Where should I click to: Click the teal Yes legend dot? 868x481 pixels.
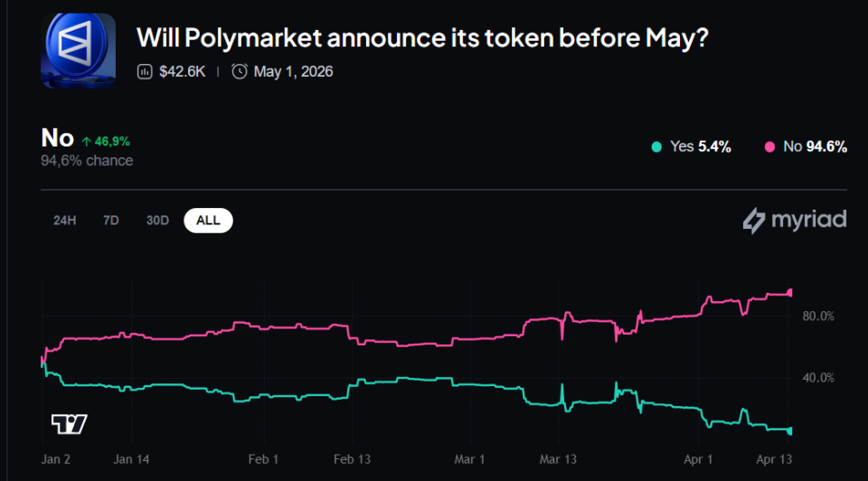coord(656,146)
